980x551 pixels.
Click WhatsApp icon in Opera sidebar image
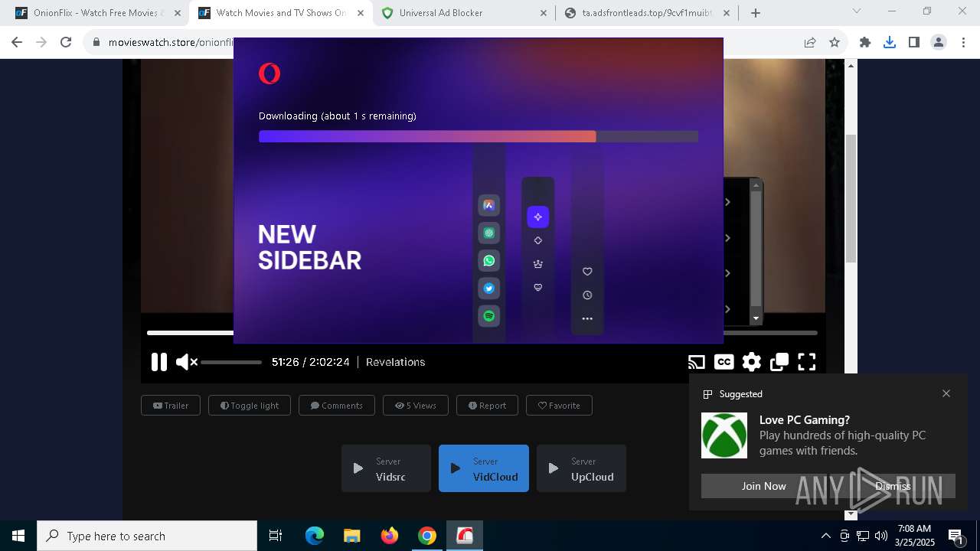coord(489,261)
